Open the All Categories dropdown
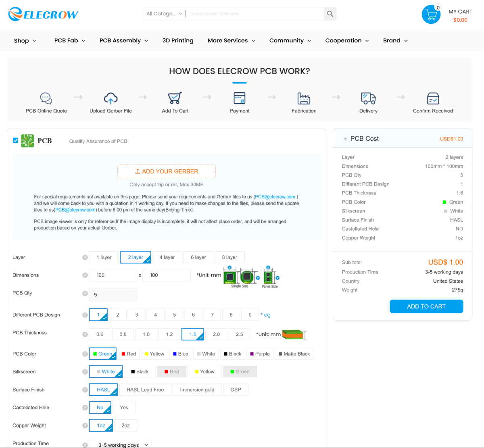This screenshot has height=448, width=484. coord(164,14)
